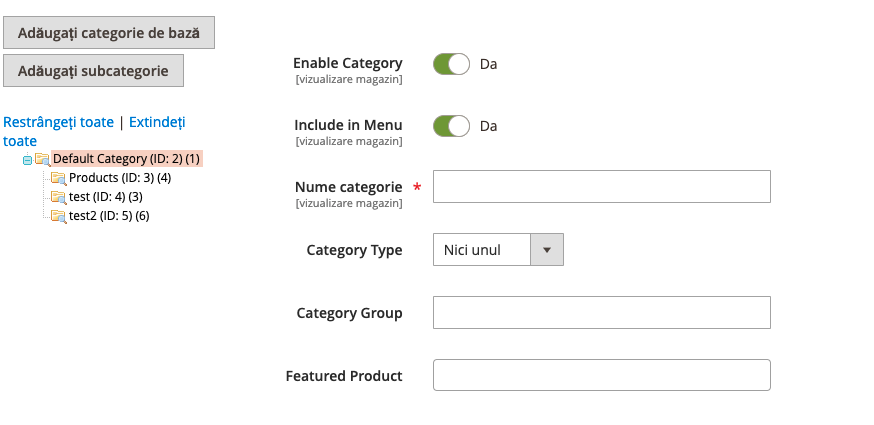This screenshot has width=874, height=425.
Task: Click Adăugați categorie de bază button
Action: pos(109,32)
